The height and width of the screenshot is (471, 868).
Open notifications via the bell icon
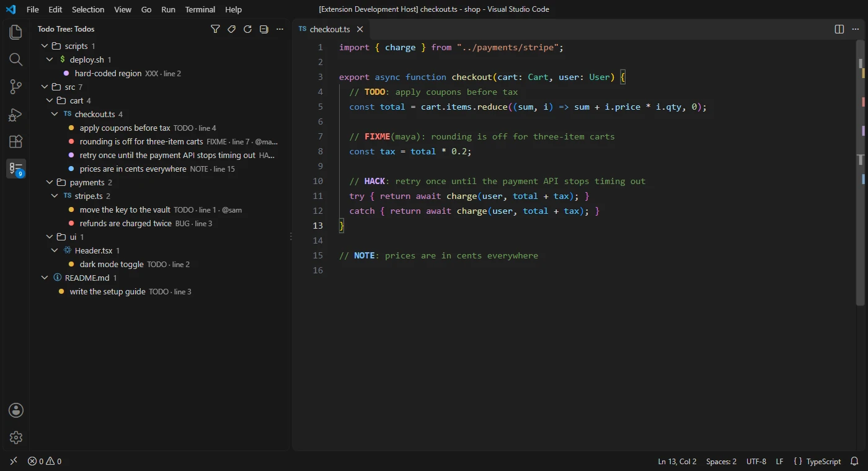[854, 461]
